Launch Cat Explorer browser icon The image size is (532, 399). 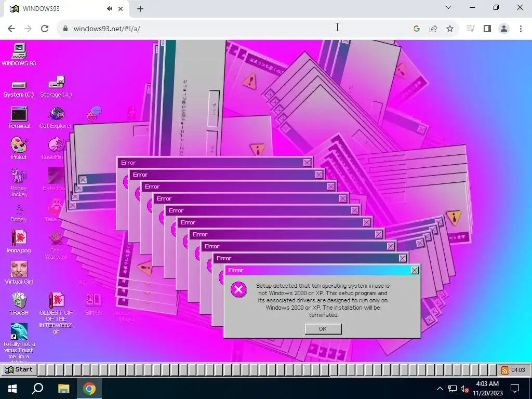tap(56, 117)
